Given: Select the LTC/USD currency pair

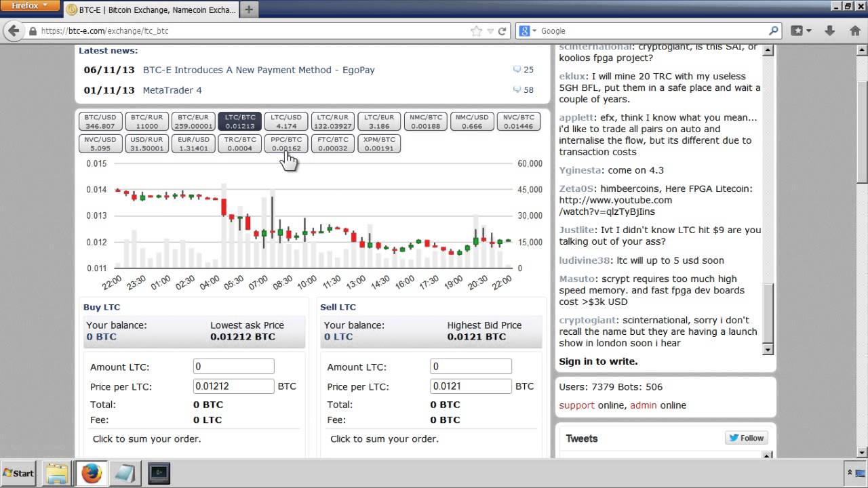Looking at the screenshot, I should click(286, 121).
